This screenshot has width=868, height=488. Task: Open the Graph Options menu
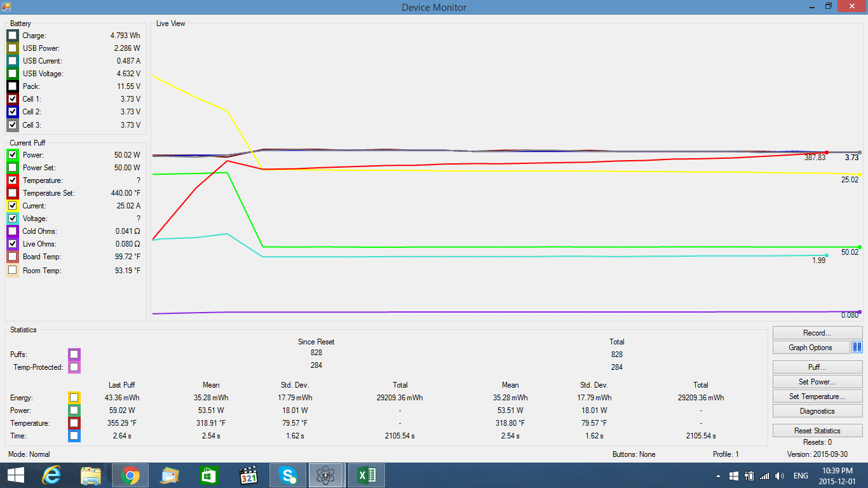coord(811,348)
